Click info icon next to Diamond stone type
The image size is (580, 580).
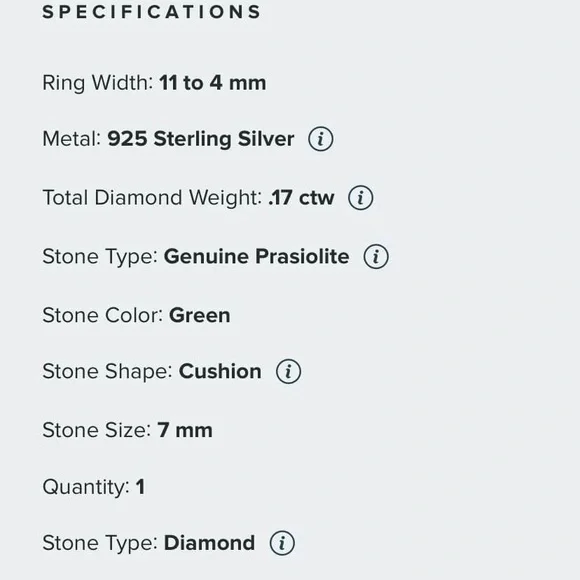282,543
